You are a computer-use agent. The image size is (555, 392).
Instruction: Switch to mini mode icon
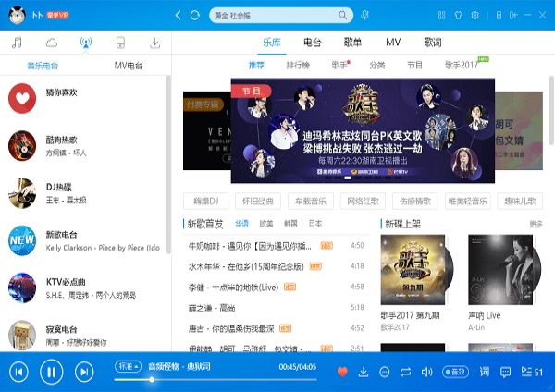click(513, 15)
